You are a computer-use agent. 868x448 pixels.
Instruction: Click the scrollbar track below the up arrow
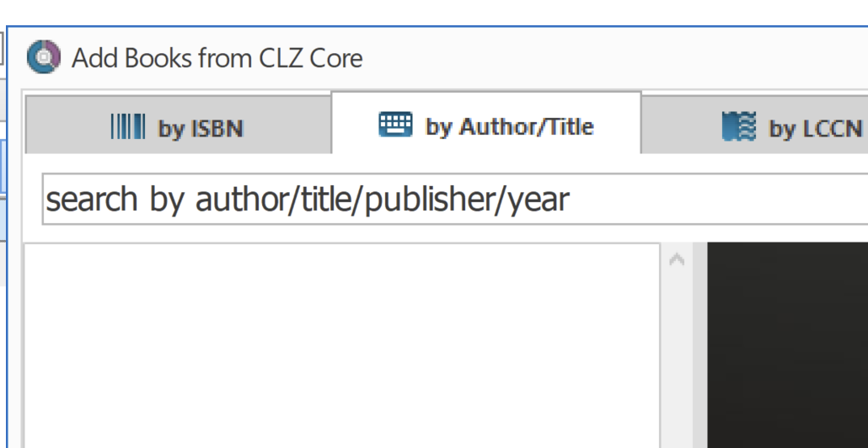[x=675, y=354]
